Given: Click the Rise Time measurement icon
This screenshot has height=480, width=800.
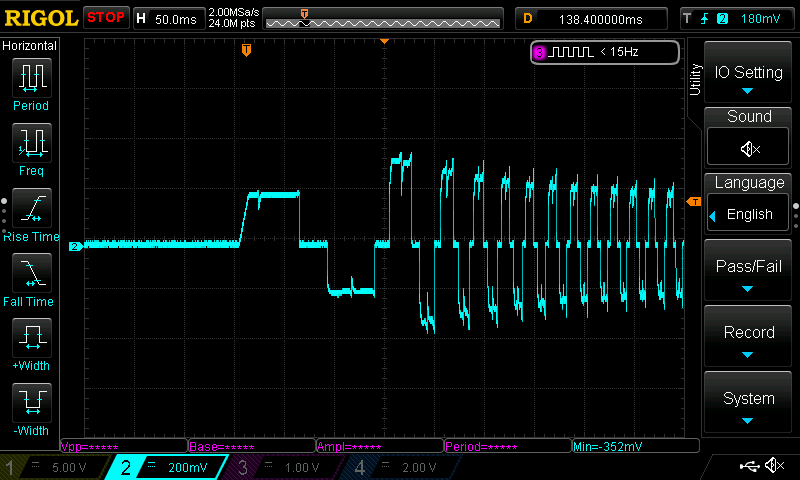Looking at the screenshot, I should [31, 209].
